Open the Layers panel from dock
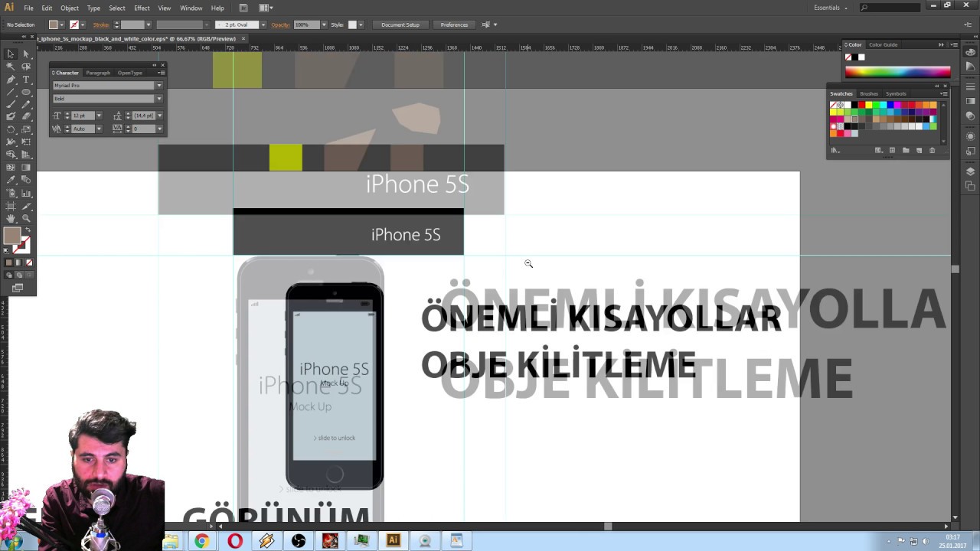 tap(970, 171)
